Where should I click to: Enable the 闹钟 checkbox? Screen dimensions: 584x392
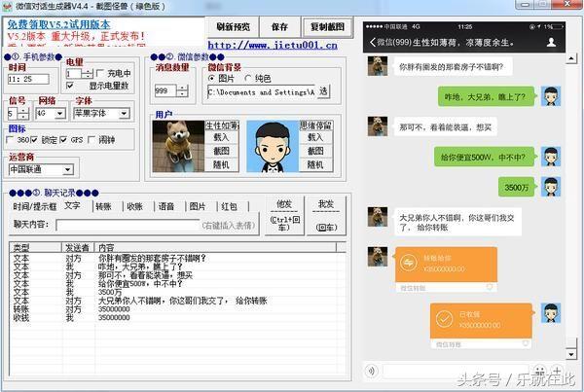(x=91, y=140)
